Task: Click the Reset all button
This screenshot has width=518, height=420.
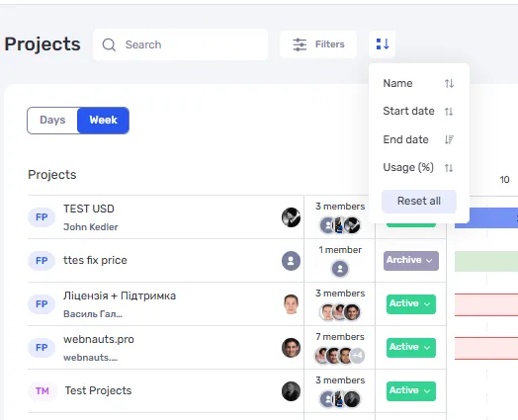Action: [x=419, y=201]
